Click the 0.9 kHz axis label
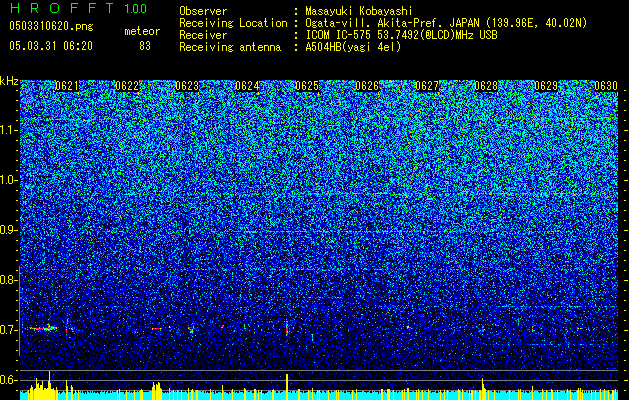 8,230
